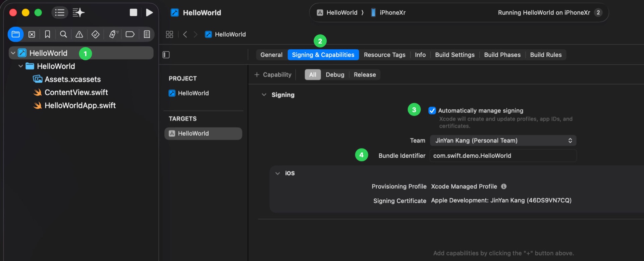Add a new Capability
Image resolution: width=644 pixels, height=261 pixels.
[273, 74]
